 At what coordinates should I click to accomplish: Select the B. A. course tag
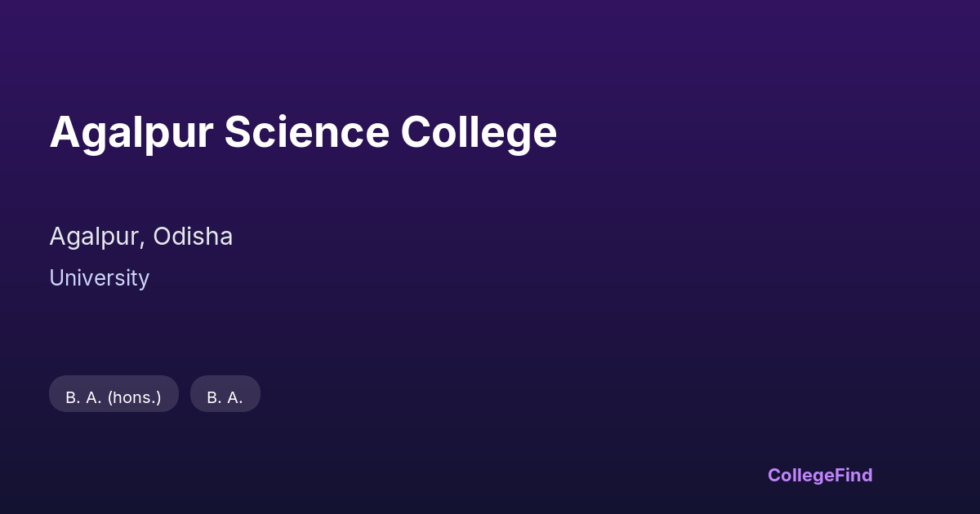(x=225, y=397)
